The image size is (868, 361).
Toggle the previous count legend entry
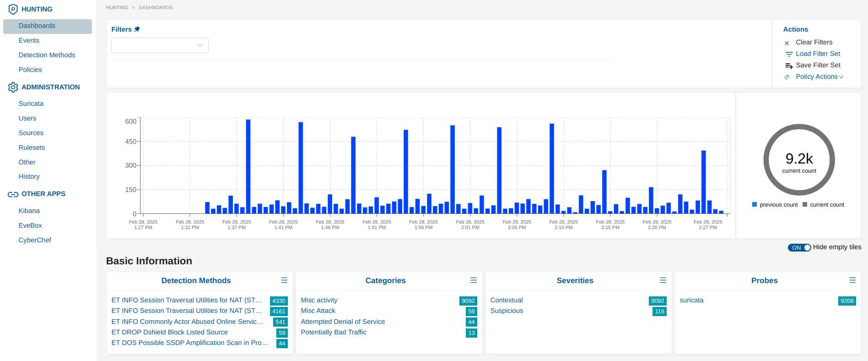[775, 205]
